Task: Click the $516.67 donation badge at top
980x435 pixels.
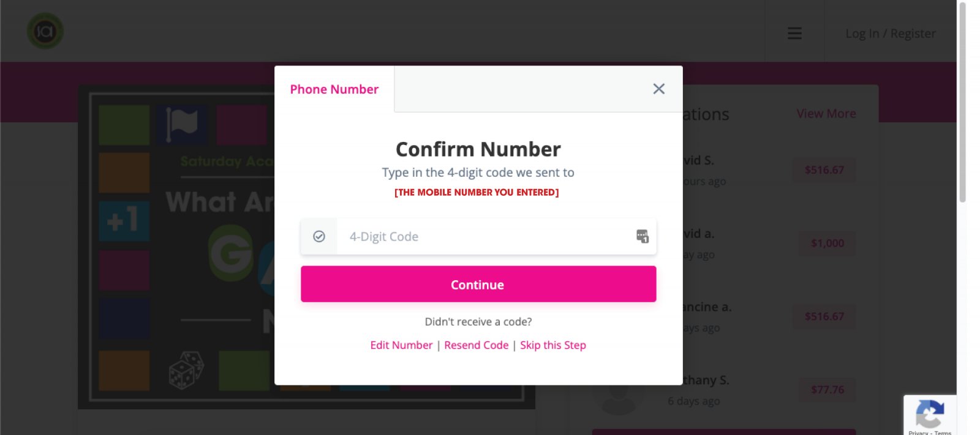Action: 824,170
